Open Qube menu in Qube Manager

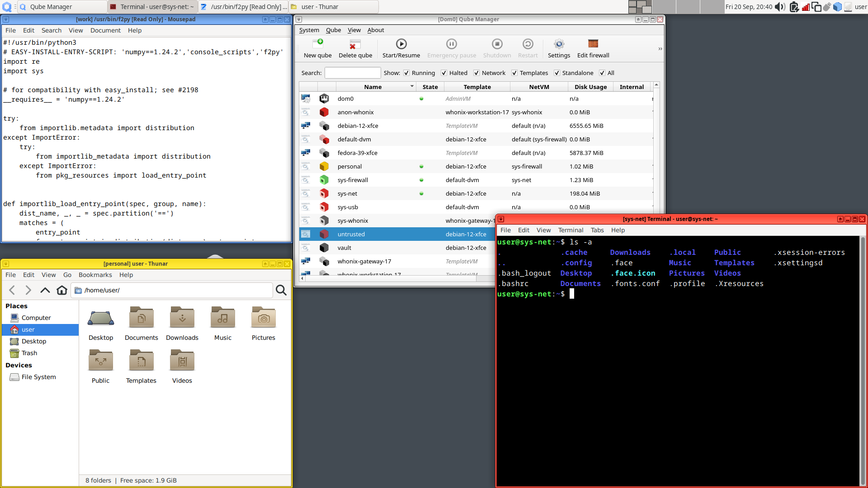coord(333,30)
